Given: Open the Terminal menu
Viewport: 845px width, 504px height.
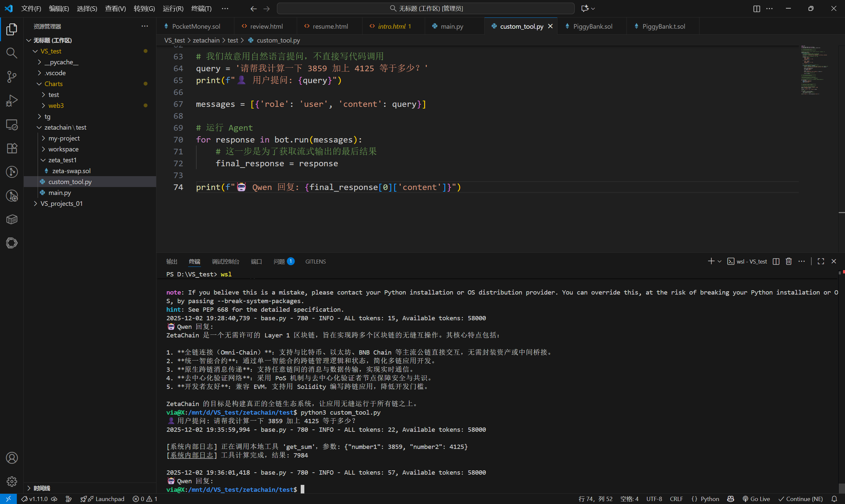Looking at the screenshot, I should pos(201,9).
